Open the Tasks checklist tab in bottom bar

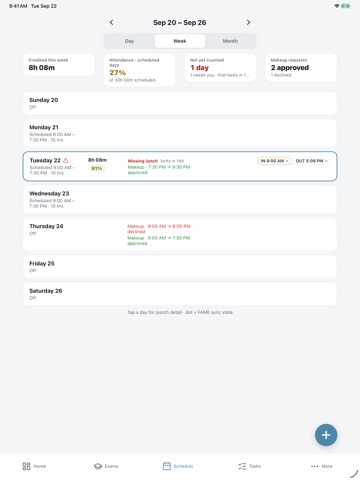tap(250, 466)
